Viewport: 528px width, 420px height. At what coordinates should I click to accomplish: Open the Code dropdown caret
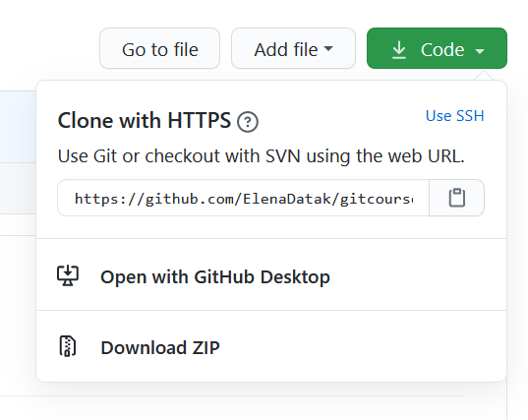click(x=480, y=51)
